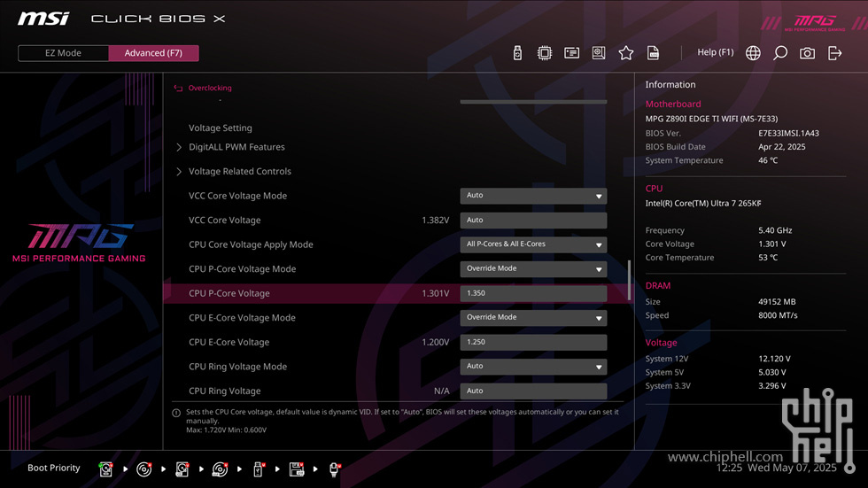Viewport: 868px width, 488px height.
Task: Click the exit icon at top right
Action: click(x=834, y=52)
